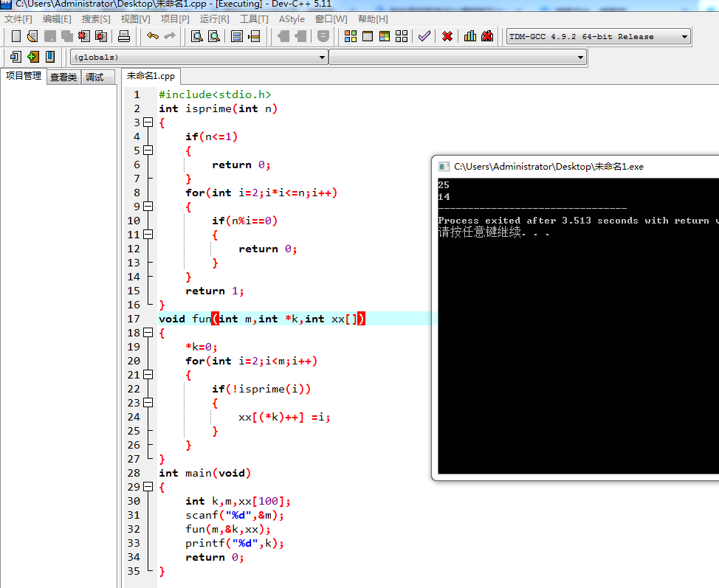Click the Print toolbar icon
Viewport: 719px width, 588px height.
click(124, 36)
